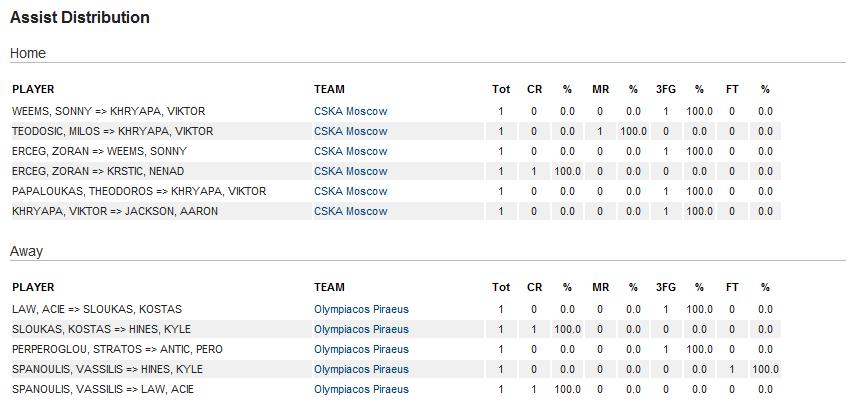Open CSKA Moscow link for Erceg => Weems row

tap(350, 151)
